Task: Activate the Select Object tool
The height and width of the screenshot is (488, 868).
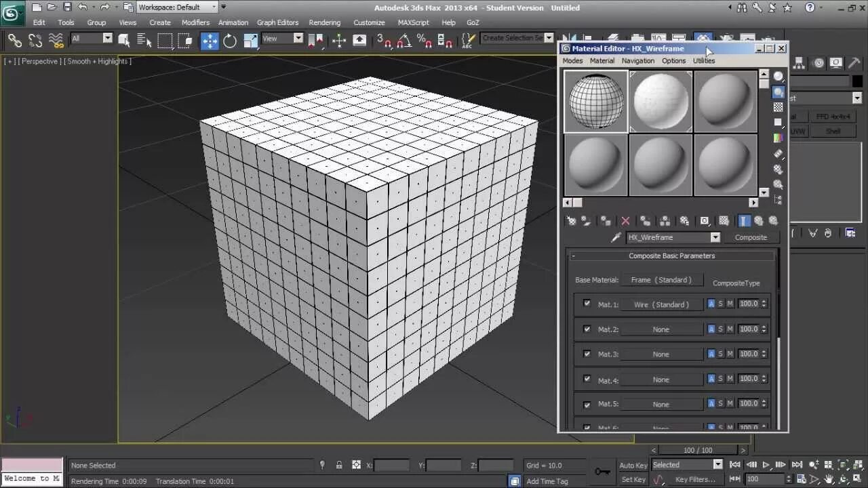Action: click(124, 41)
